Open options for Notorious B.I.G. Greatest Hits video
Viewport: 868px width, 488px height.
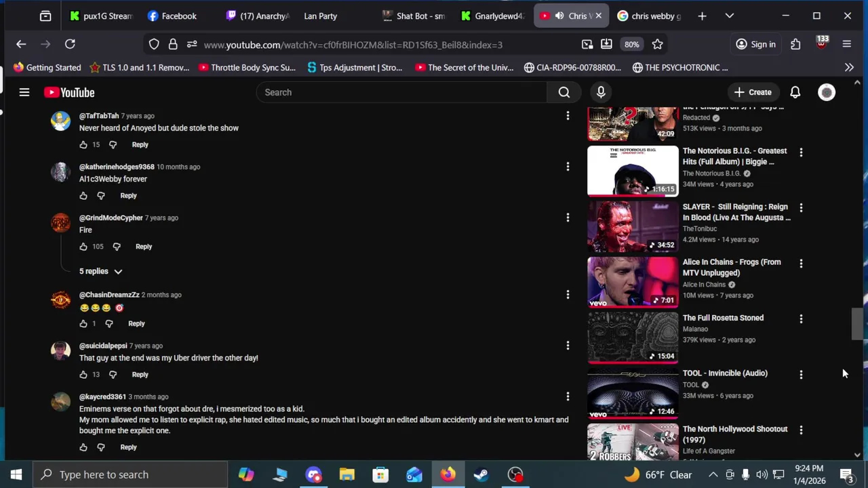[x=801, y=152]
